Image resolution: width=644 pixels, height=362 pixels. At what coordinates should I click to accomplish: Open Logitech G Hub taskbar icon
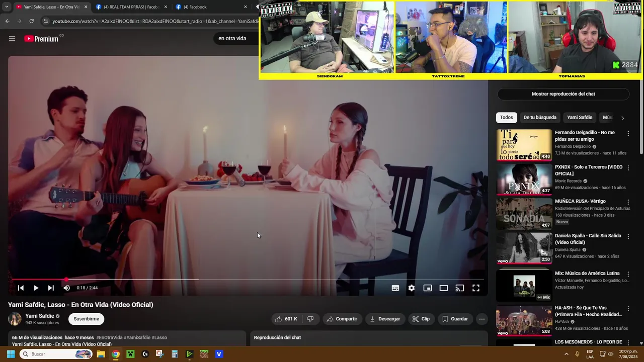coord(145,354)
